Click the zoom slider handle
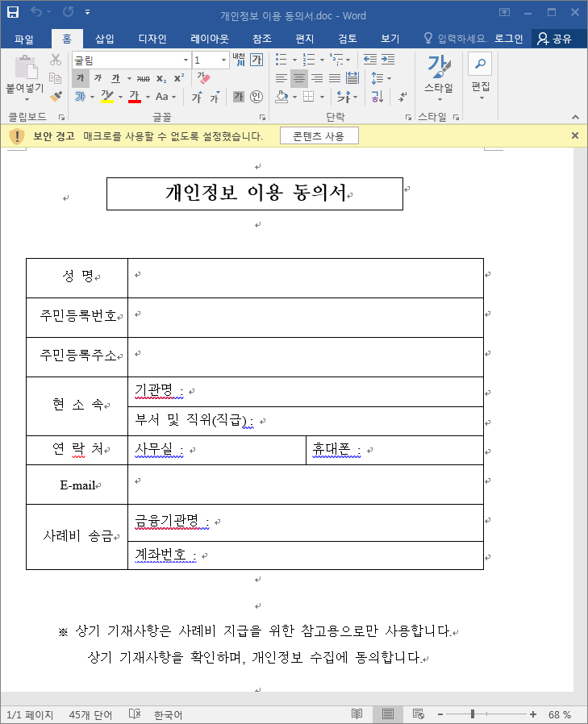This screenshot has width=588, height=724. 473,714
